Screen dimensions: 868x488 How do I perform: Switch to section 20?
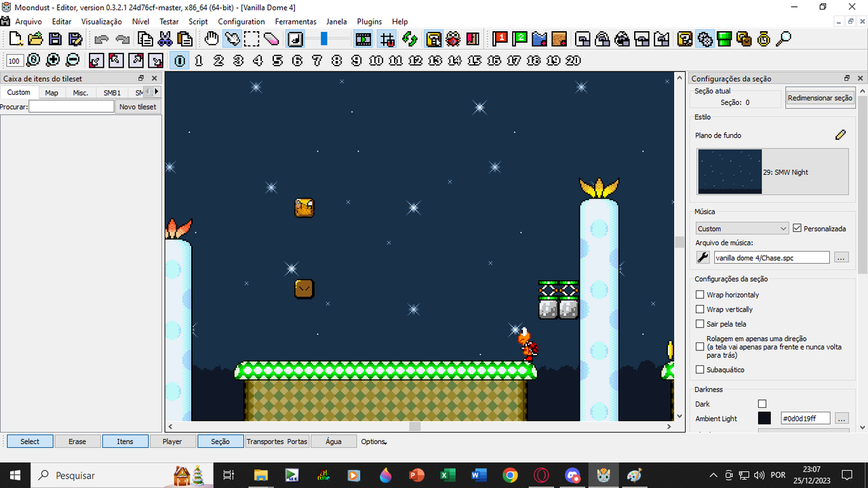pos(573,60)
